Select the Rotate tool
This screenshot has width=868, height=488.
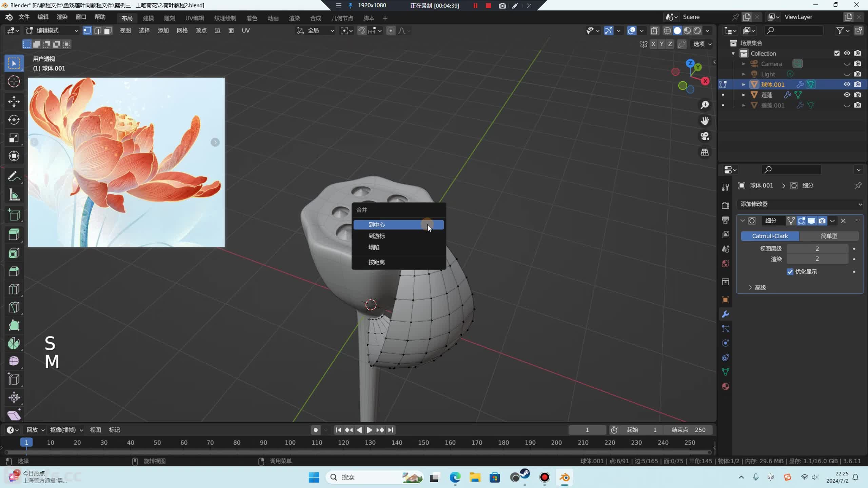pos(14,120)
